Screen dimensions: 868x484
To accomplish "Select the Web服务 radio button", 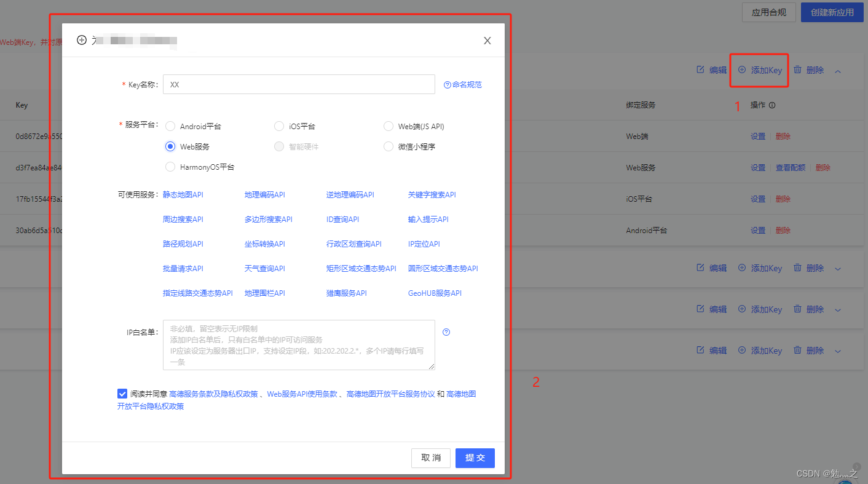I will (x=170, y=146).
